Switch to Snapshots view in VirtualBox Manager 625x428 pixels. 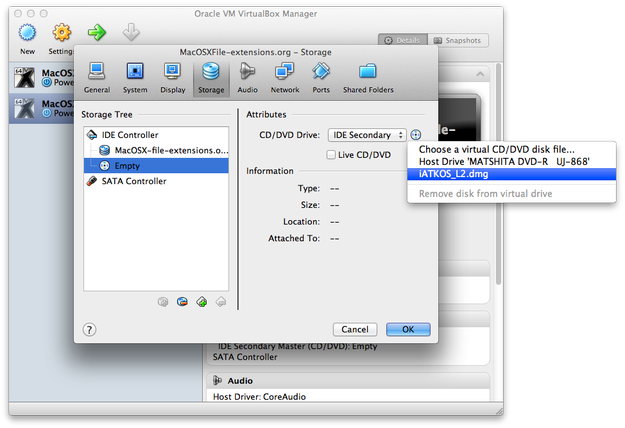[458, 40]
